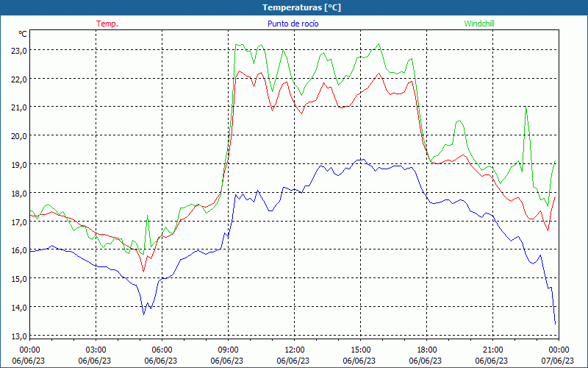Click the '15,0' y-axis value
This screenshot has width=588, height=368.
pyautogui.click(x=18, y=279)
